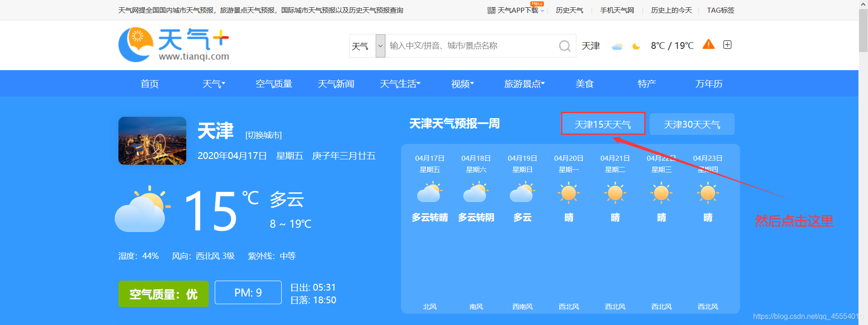Open the 天气新闻 navigation item
The height and width of the screenshot is (325, 868).
(336, 84)
